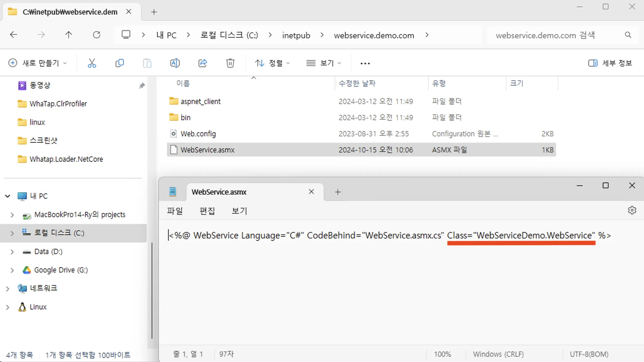The height and width of the screenshot is (362, 644).
Task: Toggle the details pane (세부 정보) button
Action: 610,63
